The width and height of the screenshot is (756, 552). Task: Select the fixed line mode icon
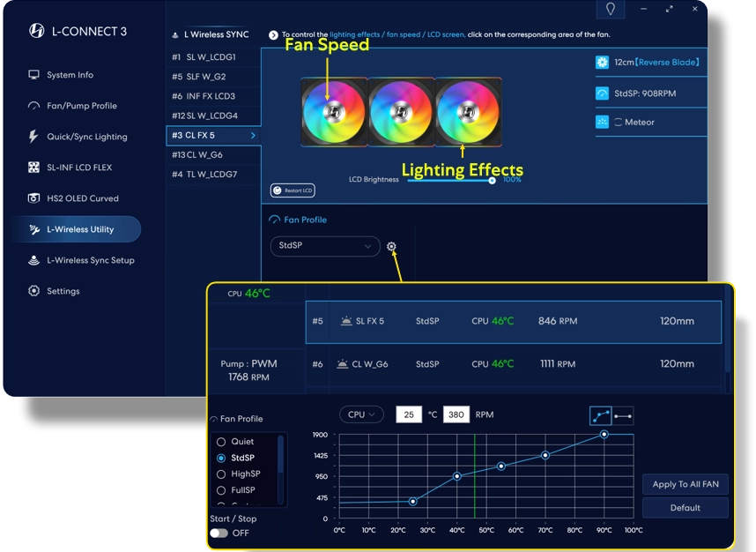(623, 416)
